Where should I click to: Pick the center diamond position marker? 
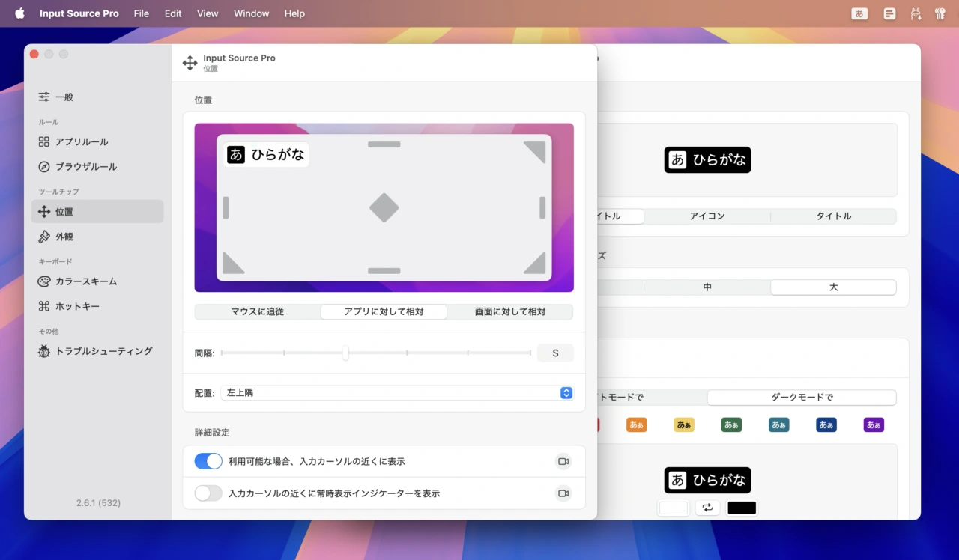coord(384,207)
